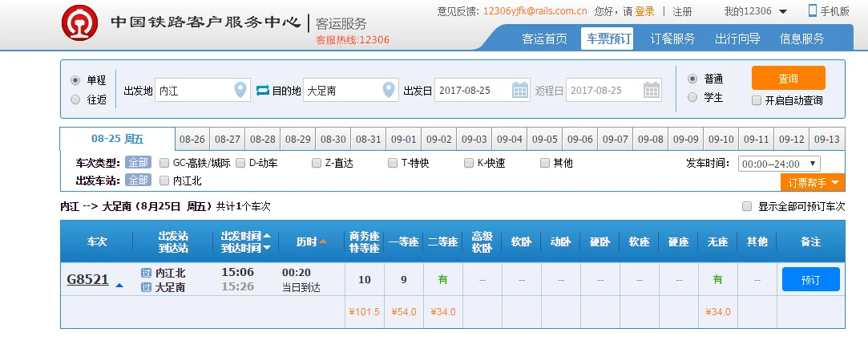
Task: Check K-快速 train type filter
Action: (x=468, y=163)
